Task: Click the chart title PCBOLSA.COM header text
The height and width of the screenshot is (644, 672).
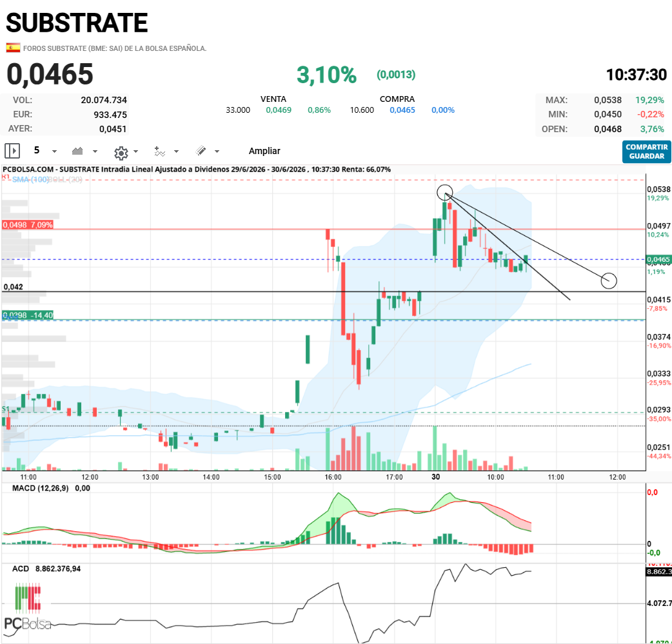Action: 197,170
